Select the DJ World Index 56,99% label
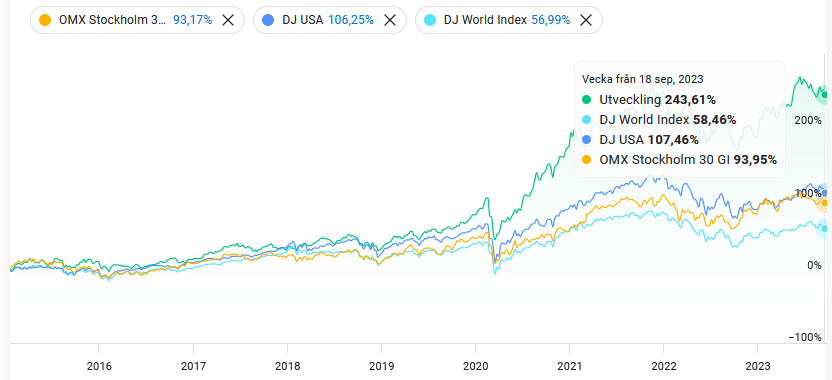Screen dimensions: 832x380 tap(507, 20)
